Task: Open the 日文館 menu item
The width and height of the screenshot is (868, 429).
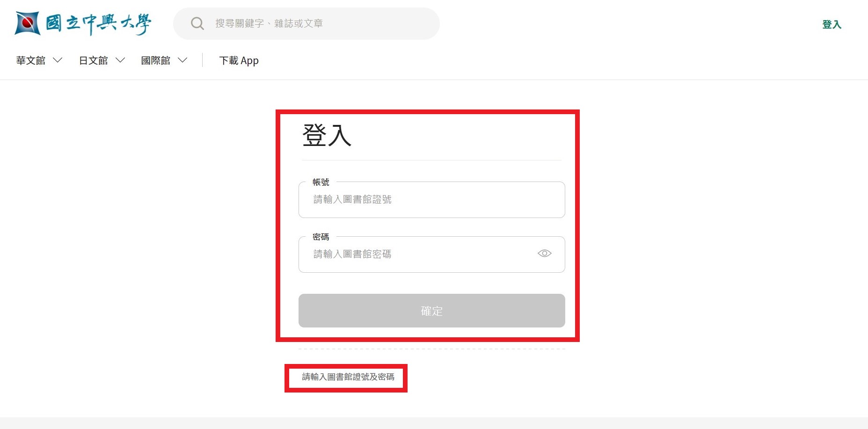Action: [x=93, y=60]
